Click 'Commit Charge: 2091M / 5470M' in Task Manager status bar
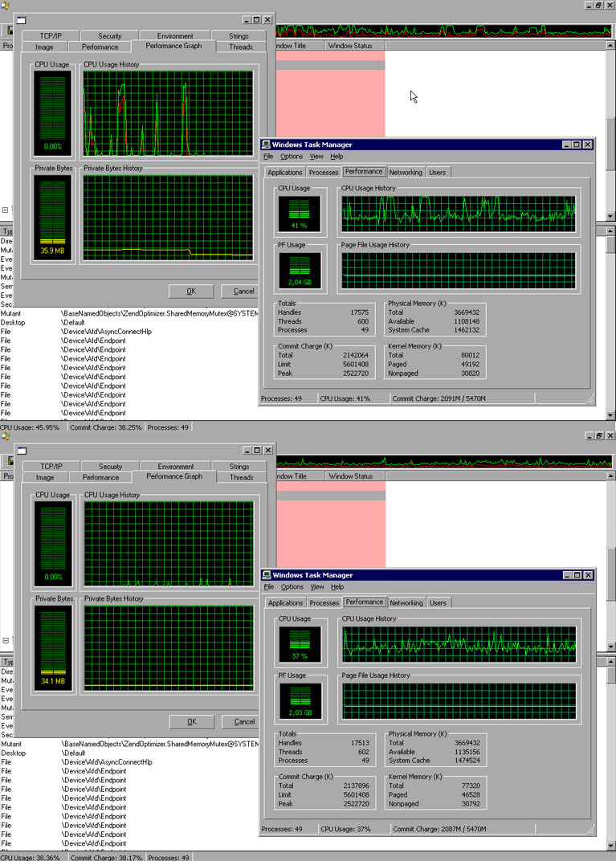Screen dimensions: 616x861 pyautogui.click(x=439, y=398)
